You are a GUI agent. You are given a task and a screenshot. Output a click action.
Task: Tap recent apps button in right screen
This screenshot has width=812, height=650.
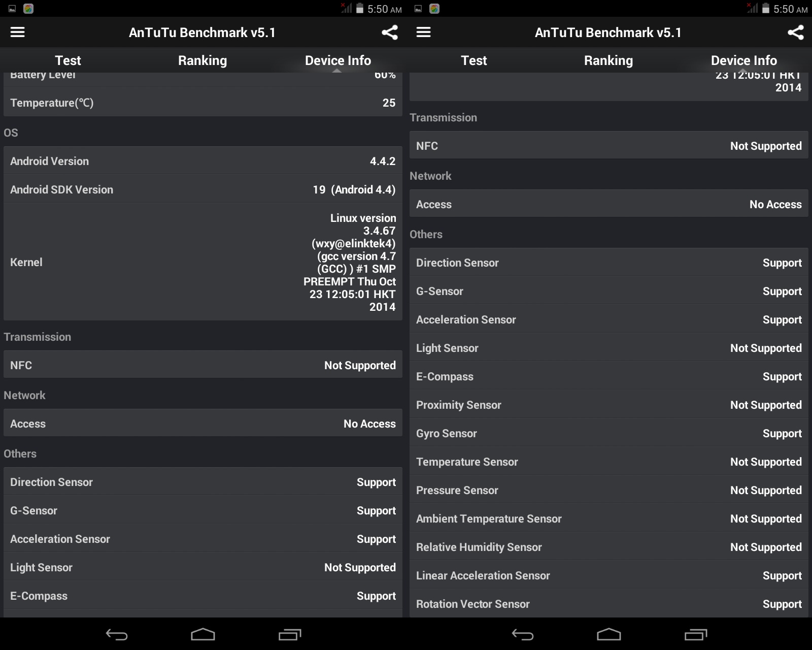point(696,634)
